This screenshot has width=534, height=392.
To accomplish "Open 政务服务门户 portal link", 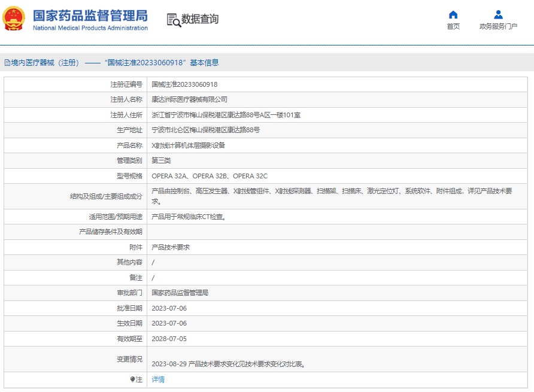I will pos(498,26).
